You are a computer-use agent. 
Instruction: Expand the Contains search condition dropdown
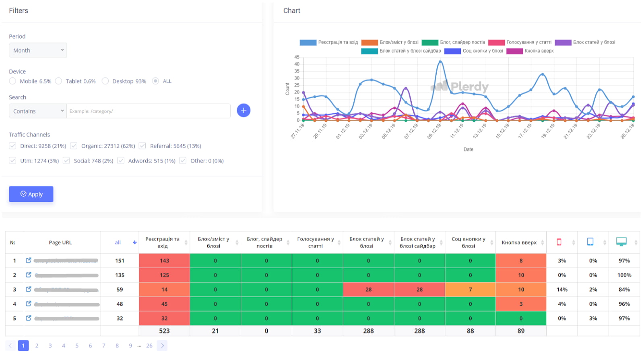[x=38, y=111]
